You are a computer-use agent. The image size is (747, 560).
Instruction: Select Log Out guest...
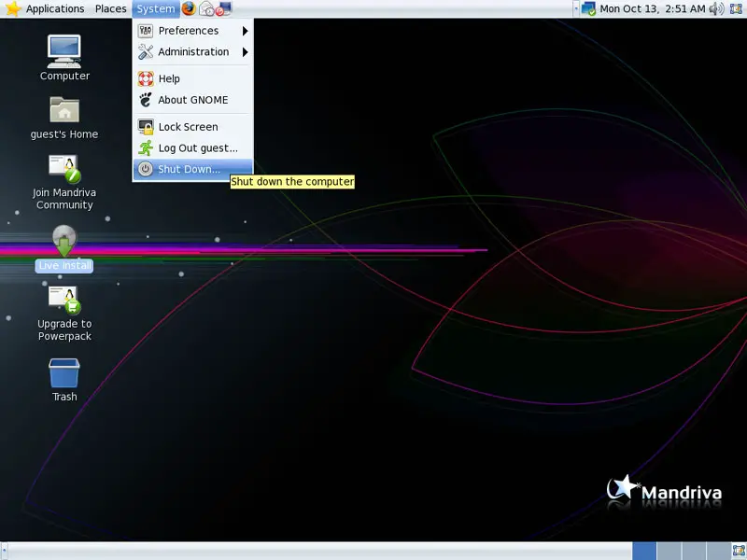click(x=193, y=147)
